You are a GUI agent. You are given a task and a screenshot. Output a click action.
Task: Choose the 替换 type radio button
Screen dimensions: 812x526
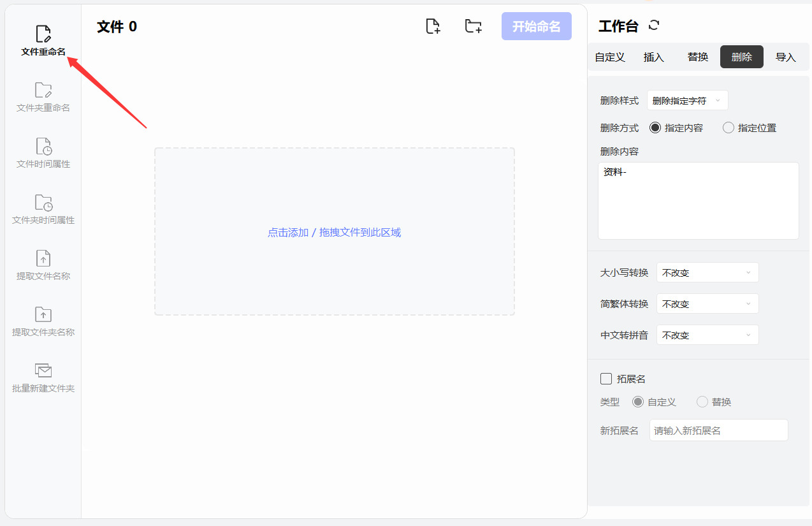tap(702, 402)
